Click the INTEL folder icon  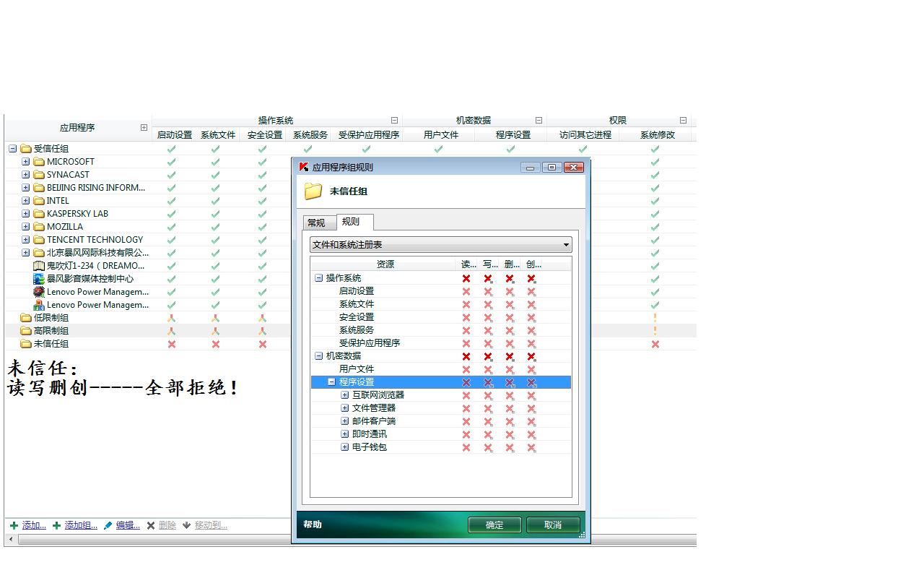[x=39, y=201]
